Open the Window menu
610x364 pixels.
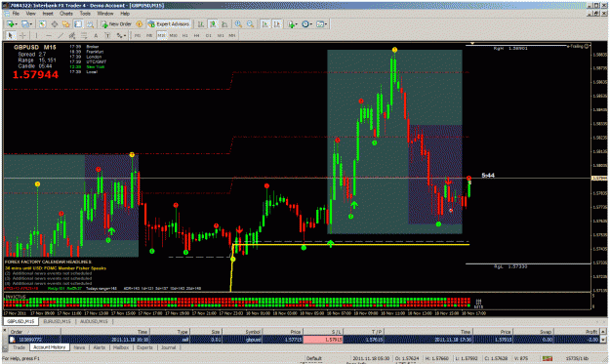click(x=105, y=14)
